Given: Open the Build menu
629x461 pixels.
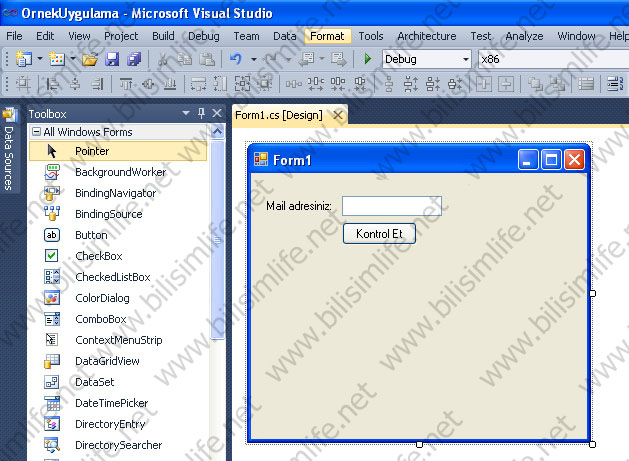Looking at the screenshot, I should [163, 36].
